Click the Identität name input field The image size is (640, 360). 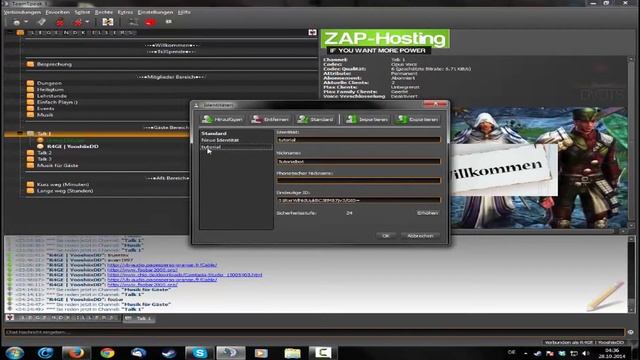pos(359,140)
